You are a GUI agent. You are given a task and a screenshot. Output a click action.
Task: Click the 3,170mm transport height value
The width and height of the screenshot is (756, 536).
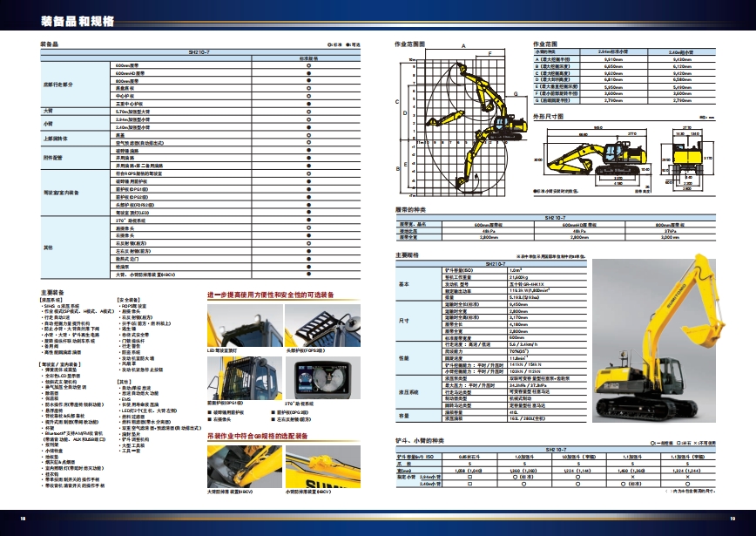(518, 318)
